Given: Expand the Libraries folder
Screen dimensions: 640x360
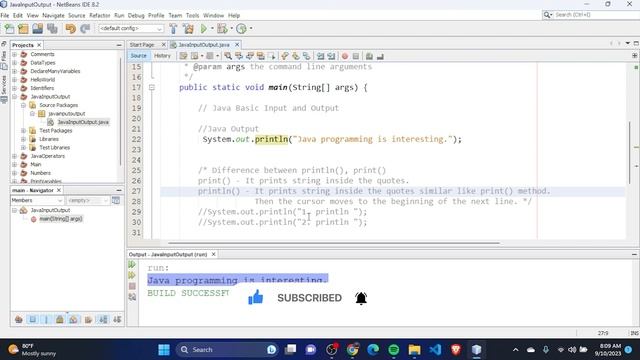Looking at the screenshot, I should tap(24, 139).
